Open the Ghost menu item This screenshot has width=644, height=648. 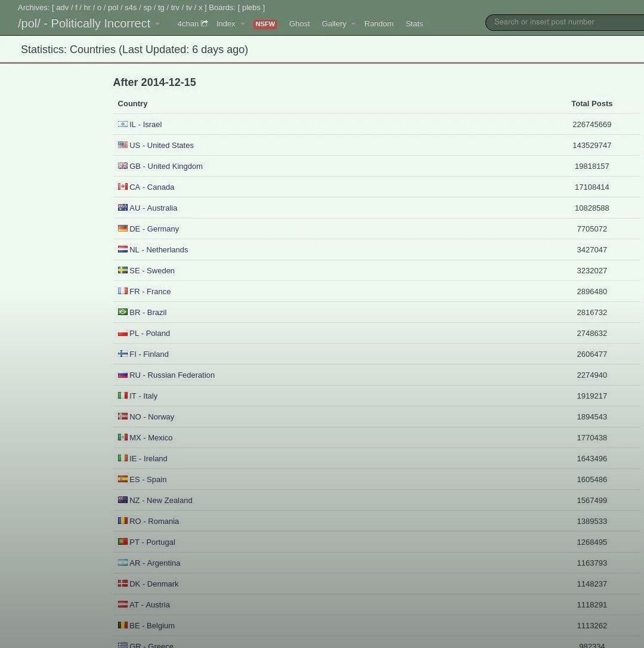click(x=299, y=23)
